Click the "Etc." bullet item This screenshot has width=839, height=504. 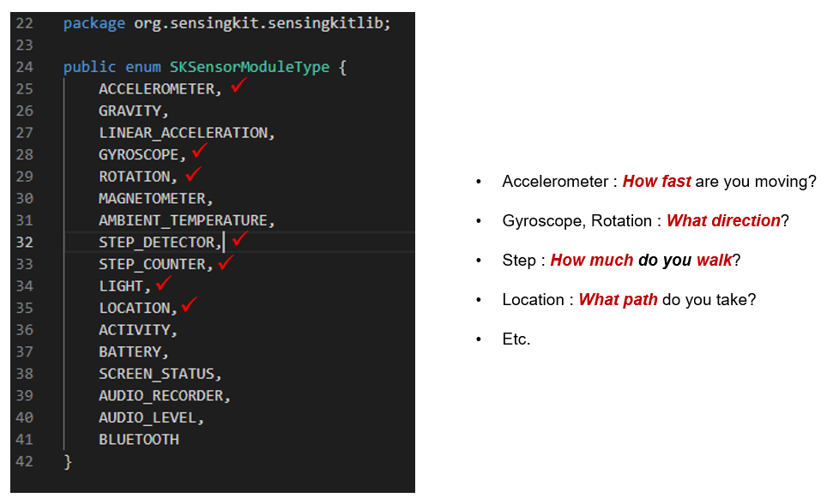(x=516, y=339)
